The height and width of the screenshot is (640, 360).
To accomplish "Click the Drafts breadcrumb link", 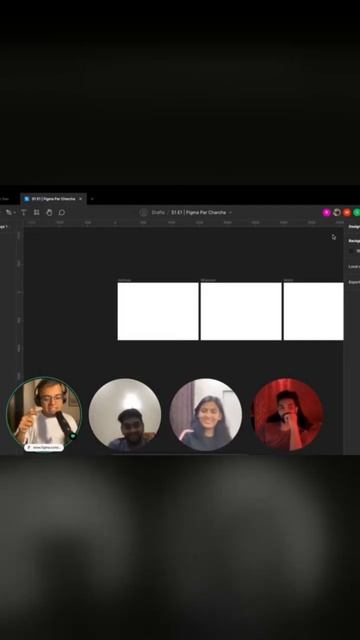I will [158, 212].
